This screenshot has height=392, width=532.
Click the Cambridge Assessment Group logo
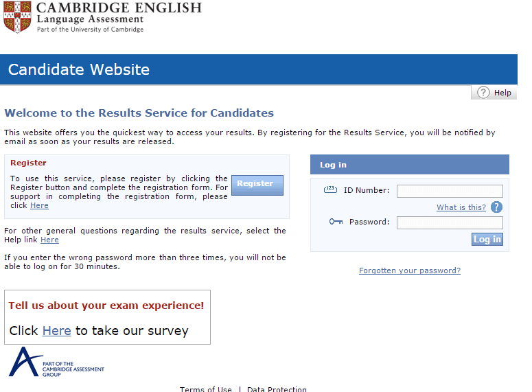click(x=56, y=362)
